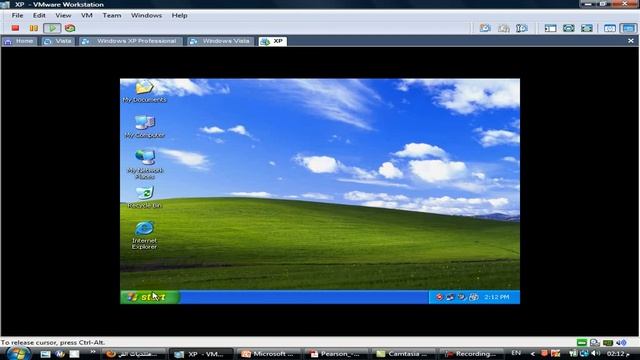Viewport: 640px width, 360px height.
Task: Click the red Power Off button
Action: click(16, 28)
